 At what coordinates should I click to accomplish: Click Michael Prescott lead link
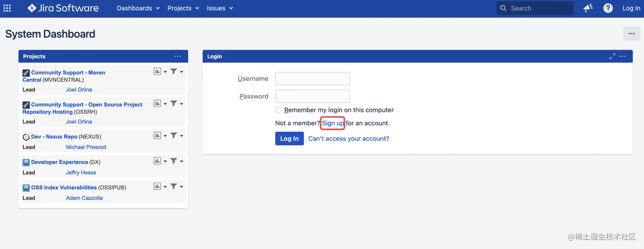coord(86,147)
